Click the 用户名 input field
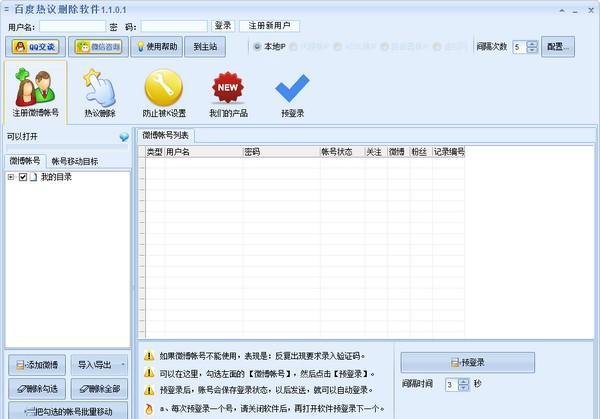The image size is (600, 419). point(72,26)
